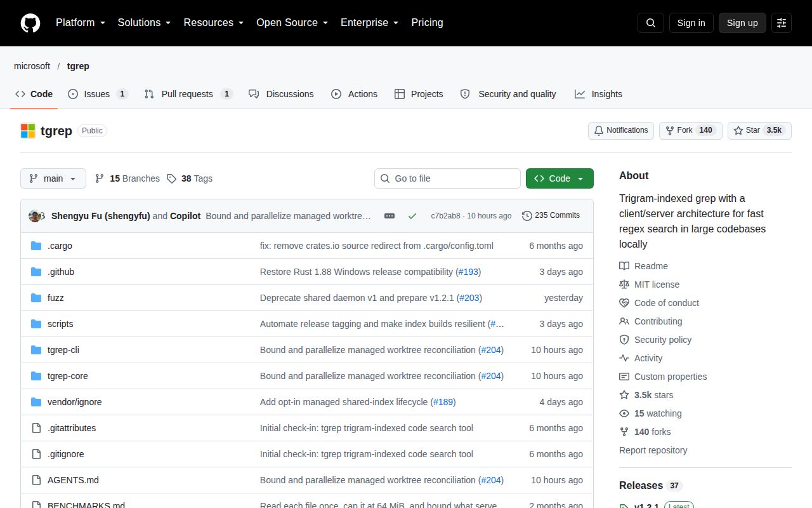Switch to the Pull requests tab
Screen dimensions: 812x508
pyautogui.click(x=188, y=94)
